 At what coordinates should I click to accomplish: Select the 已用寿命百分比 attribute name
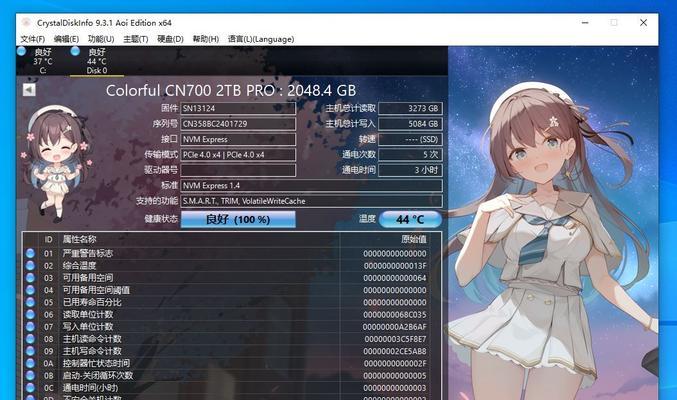coord(92,302)
